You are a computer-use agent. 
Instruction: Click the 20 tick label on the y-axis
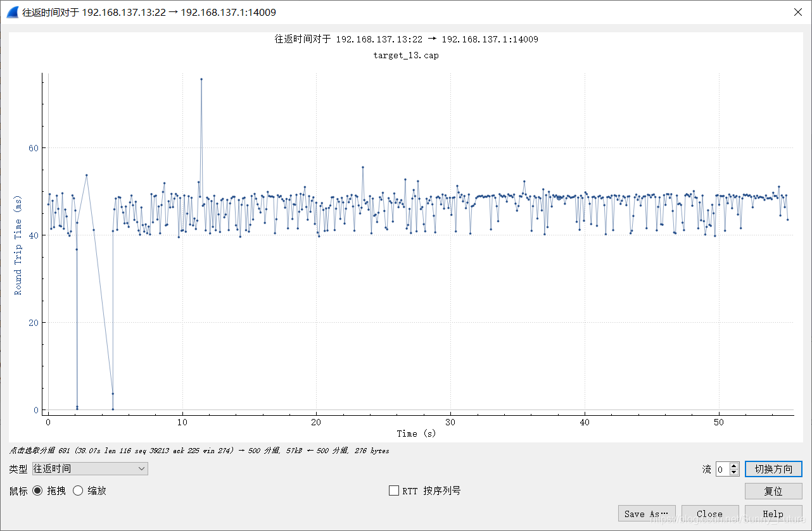click(33, 323)
